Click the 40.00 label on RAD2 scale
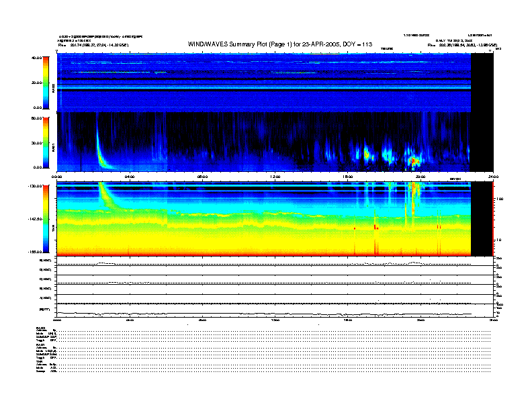 36,58
